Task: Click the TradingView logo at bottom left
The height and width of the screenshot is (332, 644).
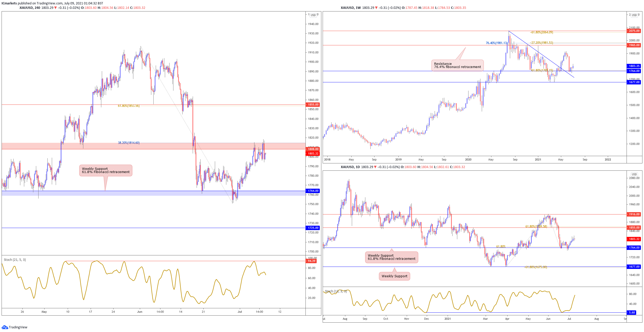Action: point(14,327)
